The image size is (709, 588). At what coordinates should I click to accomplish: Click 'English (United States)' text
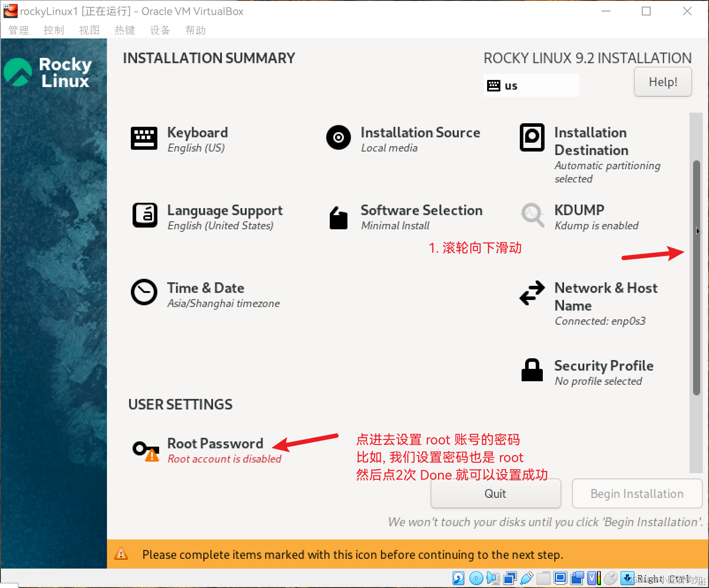[220, 226]
